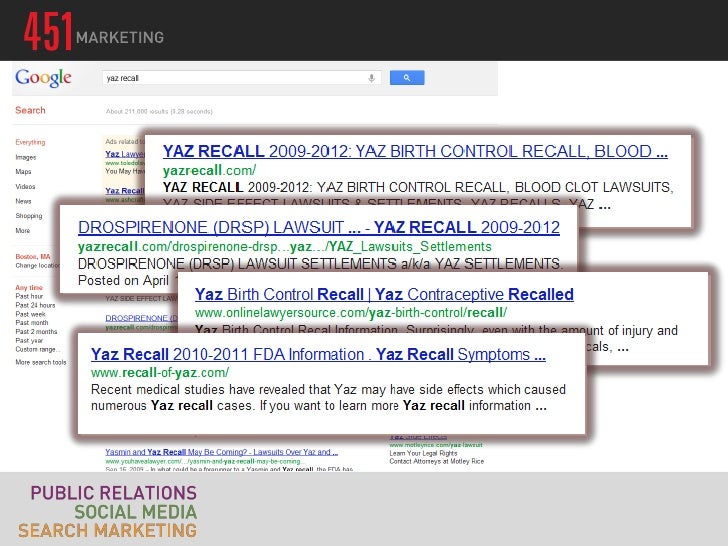This screenshot has height=546, width=728.
Task: Filter results by Past 24 hours
Action: click(35, 305)
